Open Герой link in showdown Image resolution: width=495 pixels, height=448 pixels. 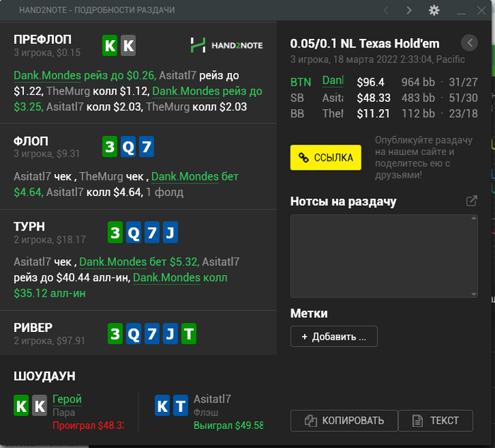click(67, 399)
